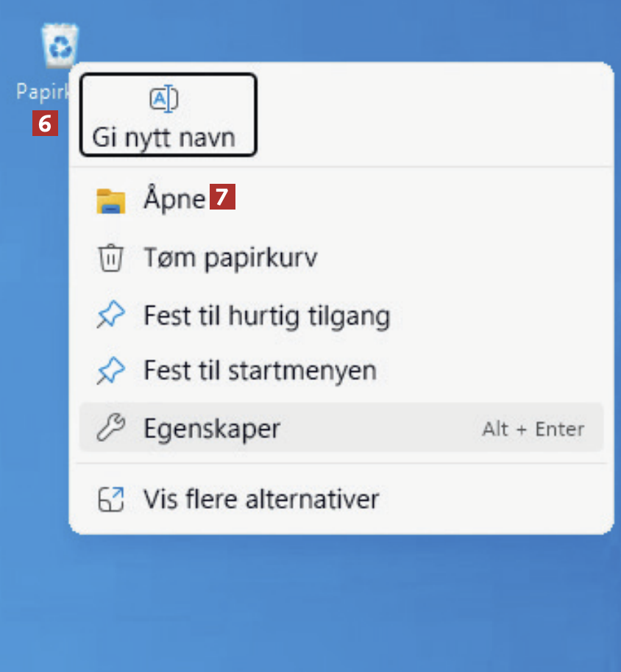Open Egenskaper from the context menu
Viewport: 621px width, 672px height.
tap(341, 427)
